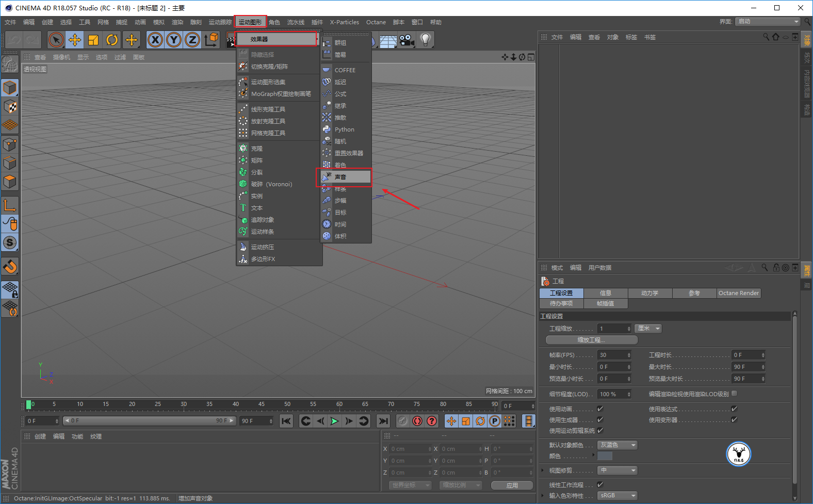
Task: Click the Record Active Objects button
Action: click(x=402, y=421)
